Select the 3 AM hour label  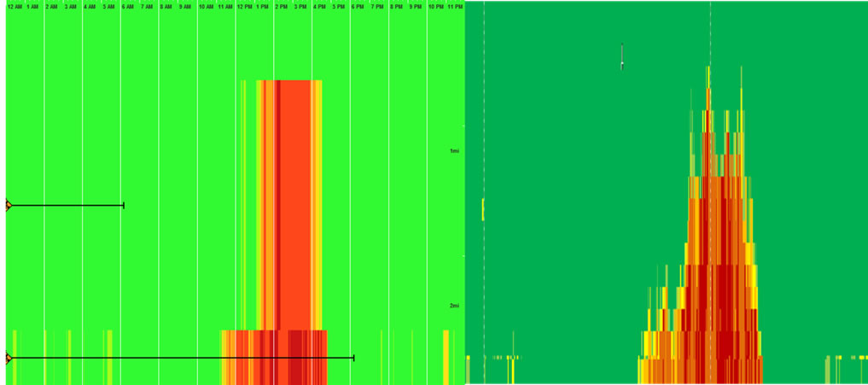pyautogui.click(x=70, y=7)
